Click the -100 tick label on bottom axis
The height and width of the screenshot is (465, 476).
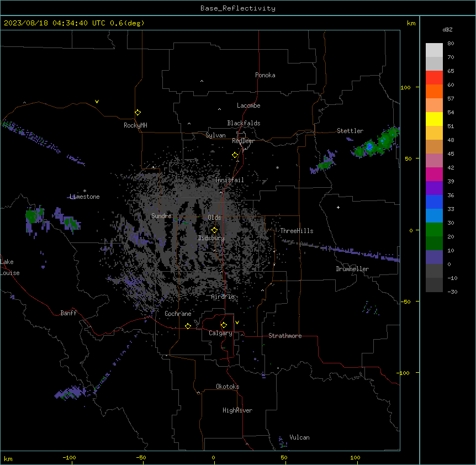pos(69,457)
